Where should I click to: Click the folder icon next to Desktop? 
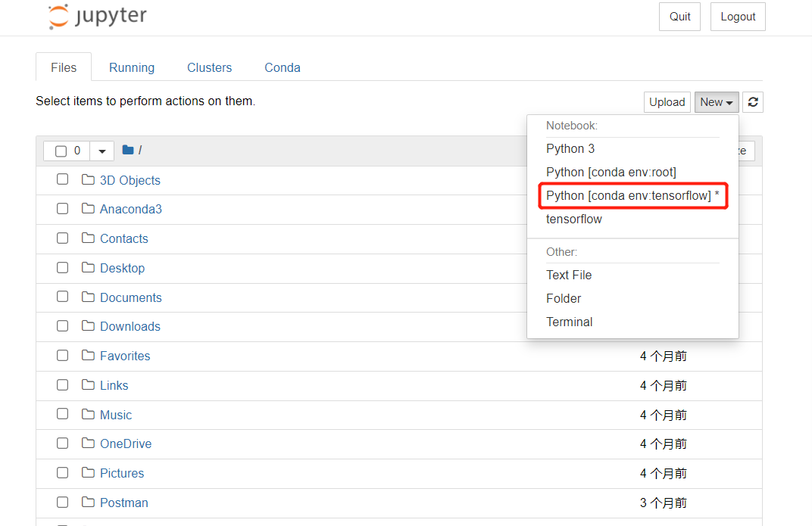[x=87, y=266]
